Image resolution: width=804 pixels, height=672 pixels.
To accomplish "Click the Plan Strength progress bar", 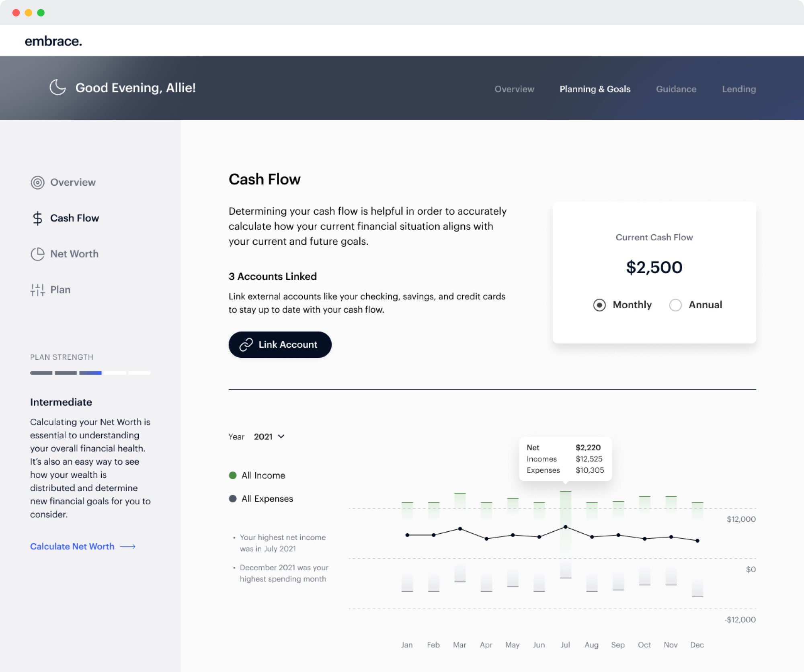I will click(x=90, y=373).
